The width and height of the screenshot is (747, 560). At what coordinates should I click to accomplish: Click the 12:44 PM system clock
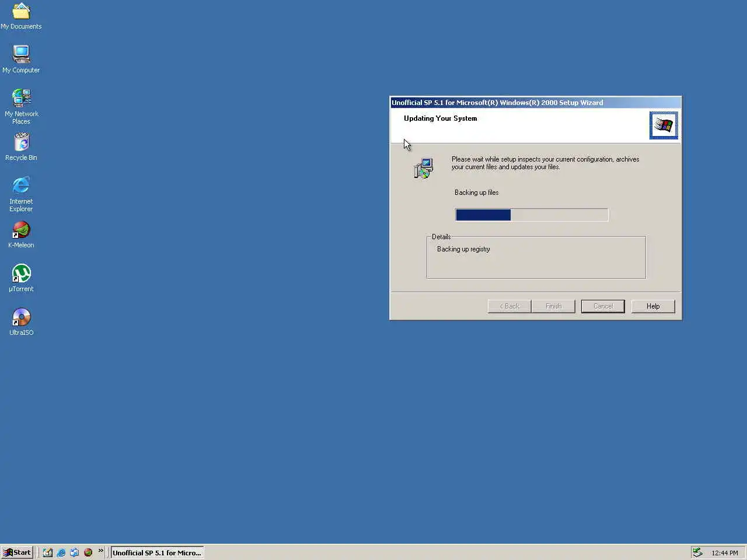click(x=724, y=553)
